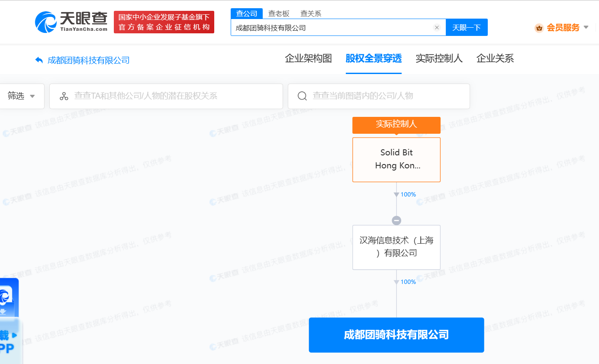
Task: Collapse the node with the minus circle
Action: pyautogui.click(x=396, y=220)
